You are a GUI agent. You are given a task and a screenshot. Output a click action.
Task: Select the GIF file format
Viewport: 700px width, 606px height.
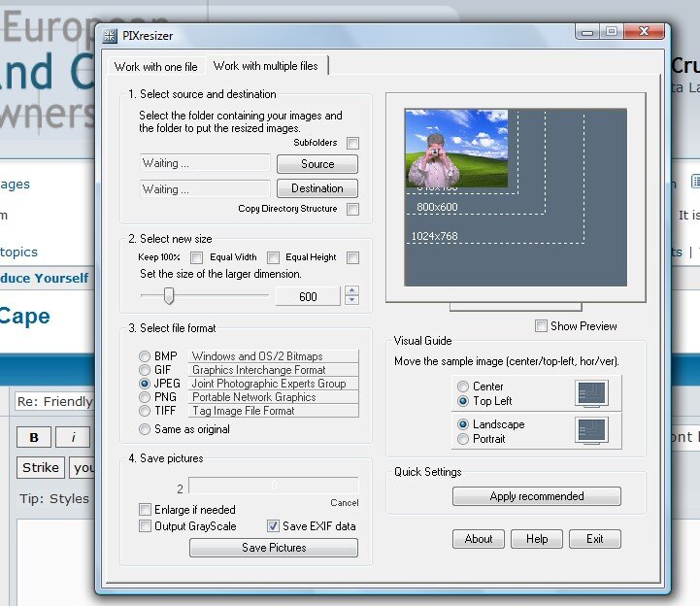click(145, 370)
